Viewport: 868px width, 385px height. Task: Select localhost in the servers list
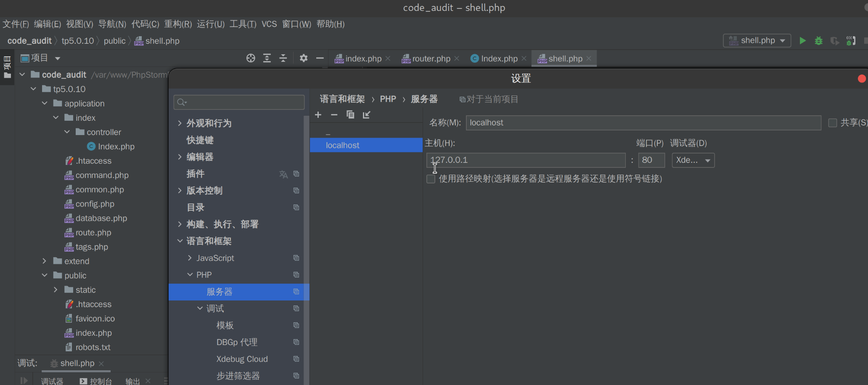pyautogui.click(x=366, y=145)
